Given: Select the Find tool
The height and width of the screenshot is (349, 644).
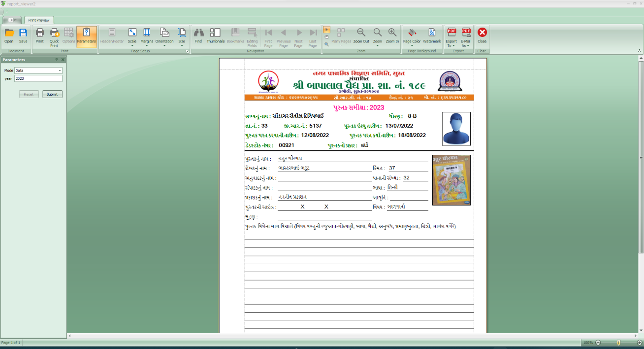Looking at the screenshot, I should pos(198,34).
